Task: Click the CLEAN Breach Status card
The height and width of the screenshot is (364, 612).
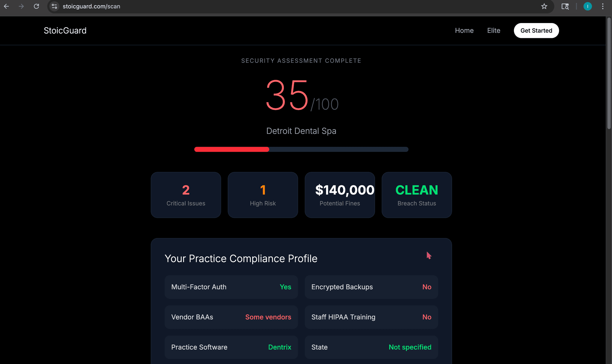Action: coord(417,195)
